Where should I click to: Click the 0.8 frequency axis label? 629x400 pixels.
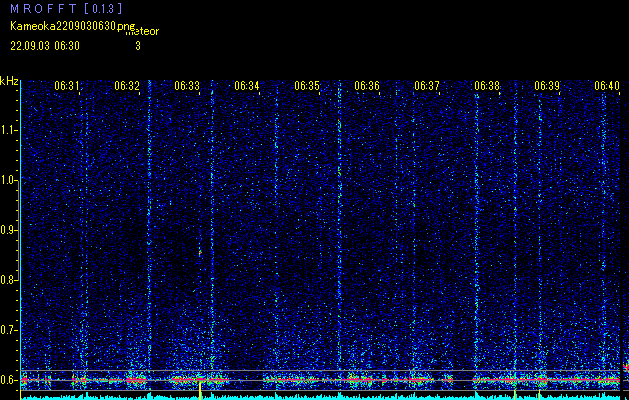click(7, 280)
